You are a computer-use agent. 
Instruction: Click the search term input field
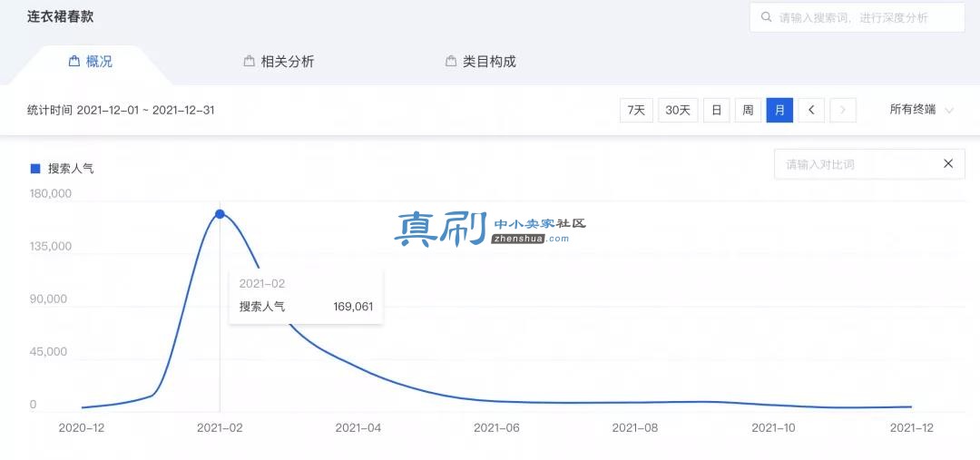(857, 17)
